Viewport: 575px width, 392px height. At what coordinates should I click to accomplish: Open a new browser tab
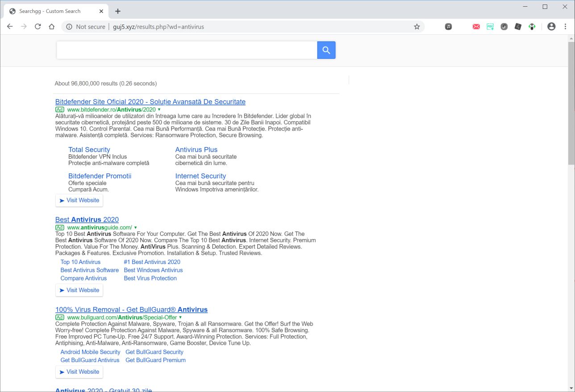[118, 11]
